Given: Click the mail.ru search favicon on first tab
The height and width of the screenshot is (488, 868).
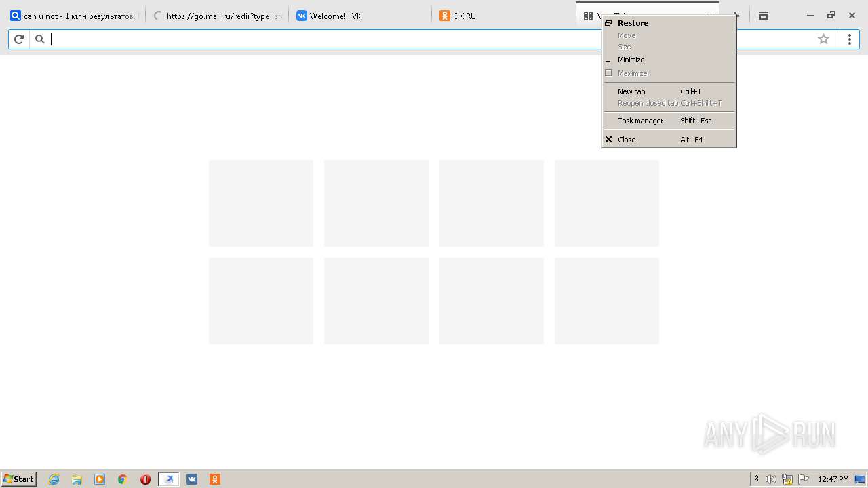Looking at the screenshot, I should pyautogui.click(x=16, y=16).
